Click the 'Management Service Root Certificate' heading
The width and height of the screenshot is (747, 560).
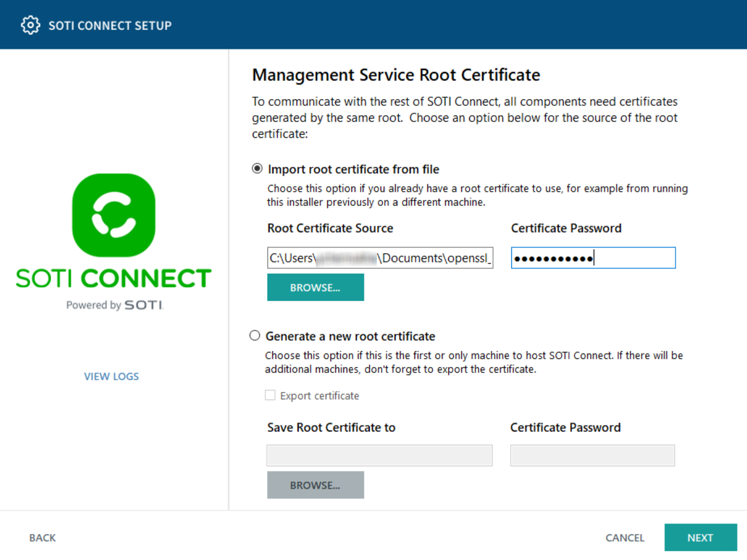[396, 75]
